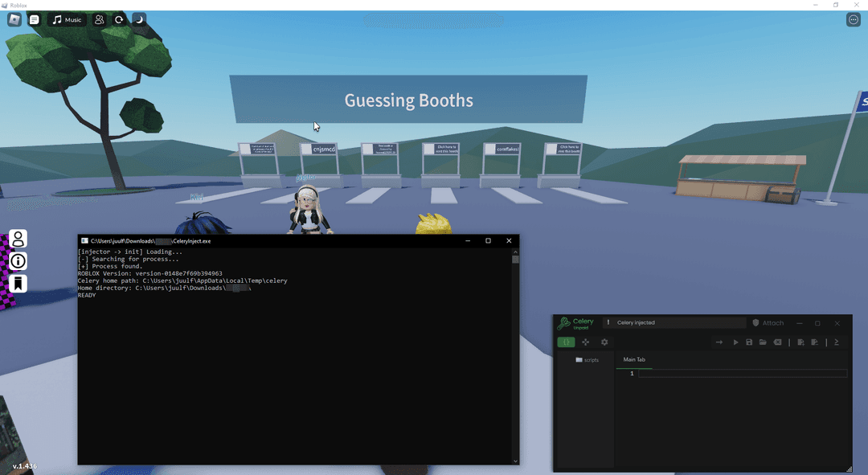Click the ellipsis menu in top-right corner
Screen dimensions: 868x475
coord(853,18)
